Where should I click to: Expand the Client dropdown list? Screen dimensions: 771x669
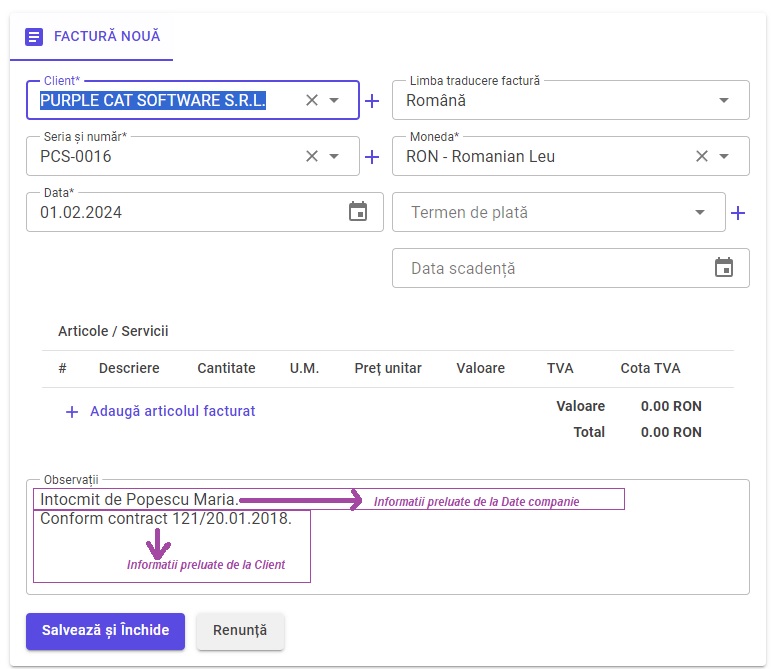click(x=334, y=100)
